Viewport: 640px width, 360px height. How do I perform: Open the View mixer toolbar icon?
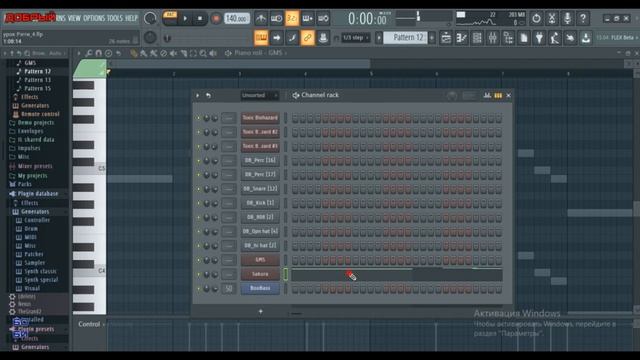click(493, 38)
